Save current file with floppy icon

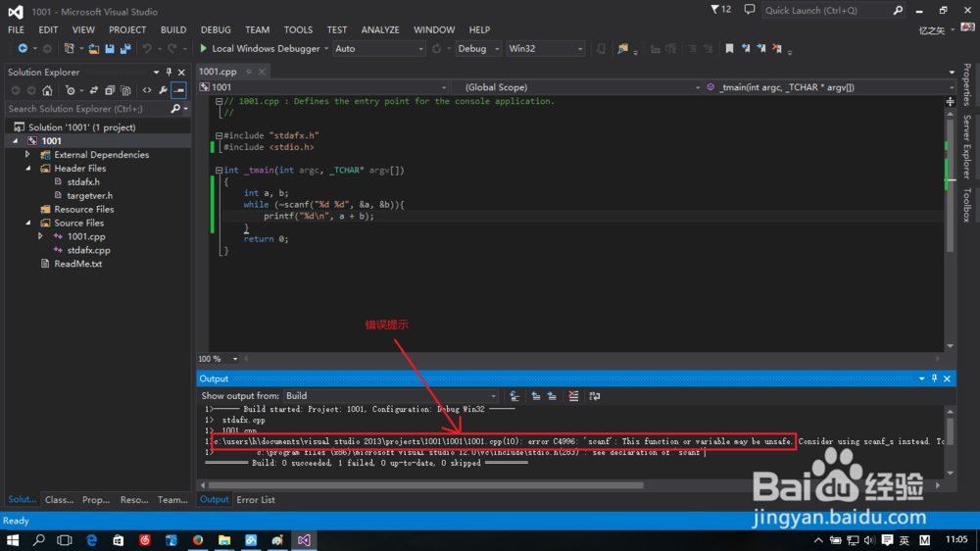[110, 48]
